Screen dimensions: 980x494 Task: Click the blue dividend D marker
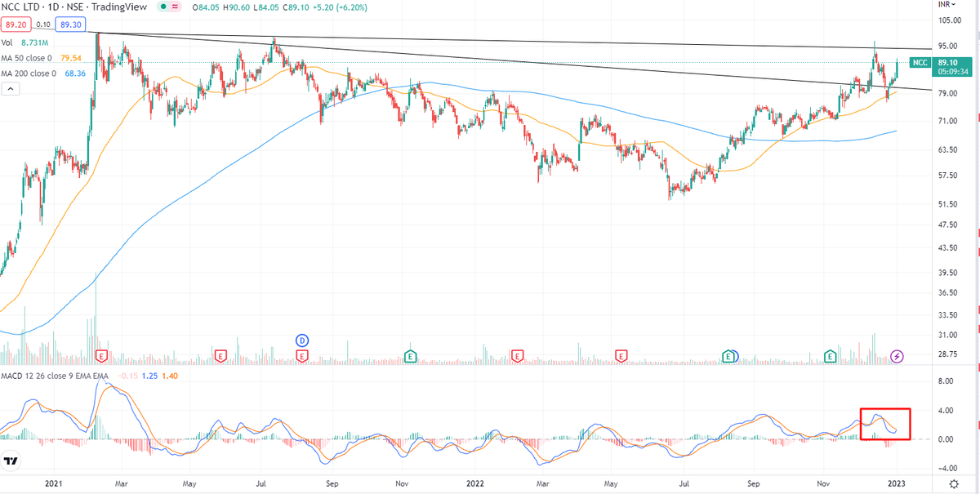click(x=301, y=340)
